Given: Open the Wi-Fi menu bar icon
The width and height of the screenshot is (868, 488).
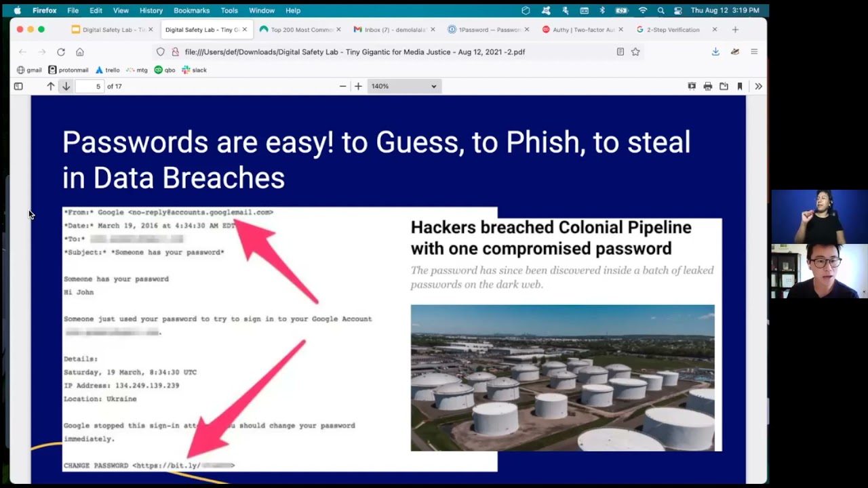Looking at the screenshot, I should click(x=643, y=10).
